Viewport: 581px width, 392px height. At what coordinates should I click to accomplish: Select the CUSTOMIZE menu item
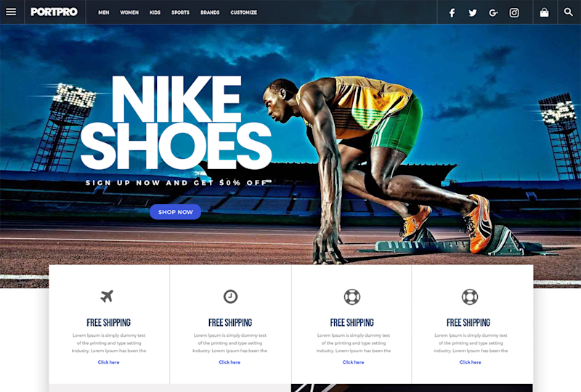(x=244, y=12)
